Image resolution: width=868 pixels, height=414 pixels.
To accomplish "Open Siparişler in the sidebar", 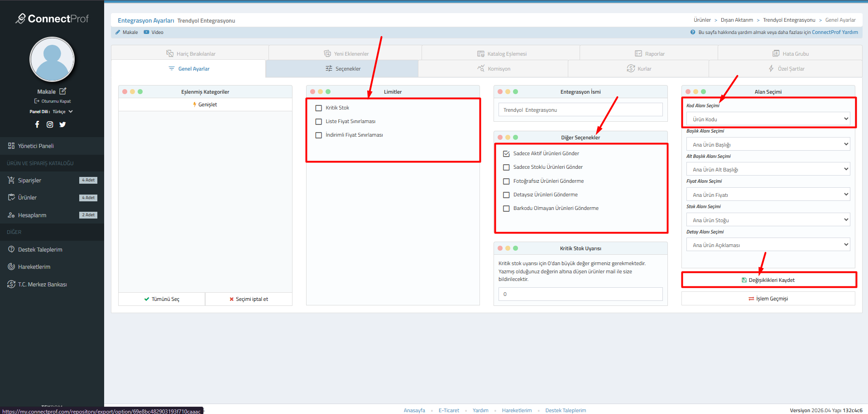I will [x=29, y=181].
